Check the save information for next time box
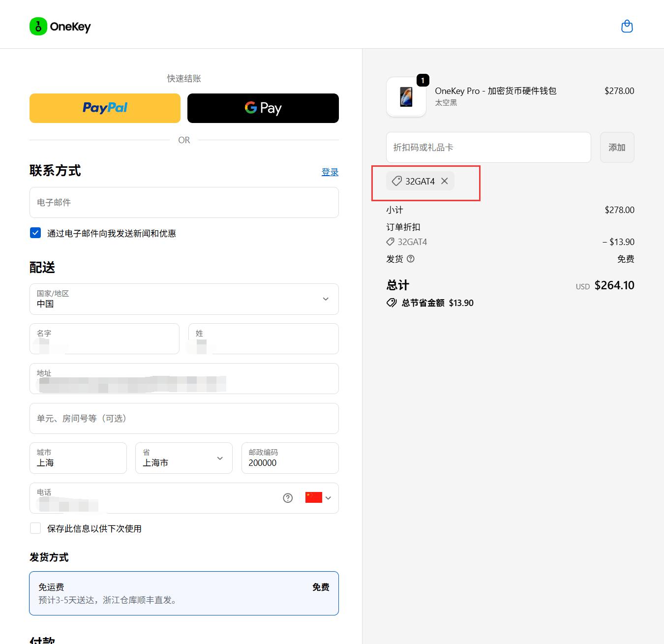Image resolution: width=664 pixels, height=644 pixels. pos(35,528)
